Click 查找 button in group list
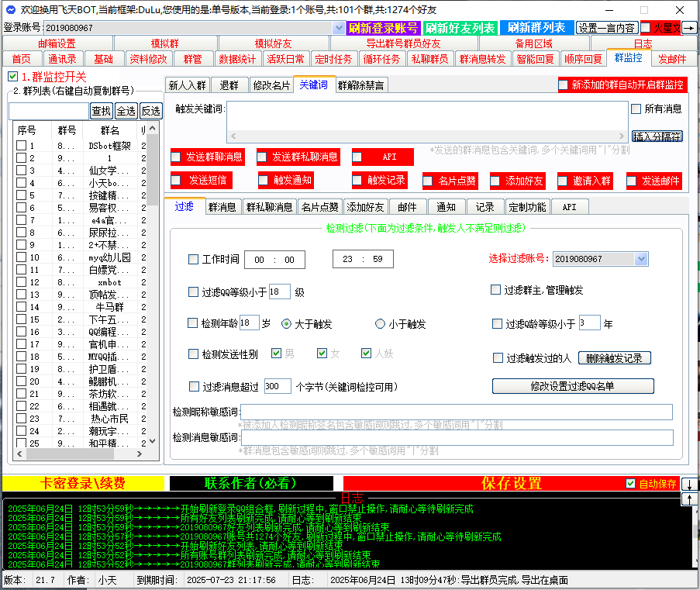This screenshot has width=700, height=590. (102, 111)
